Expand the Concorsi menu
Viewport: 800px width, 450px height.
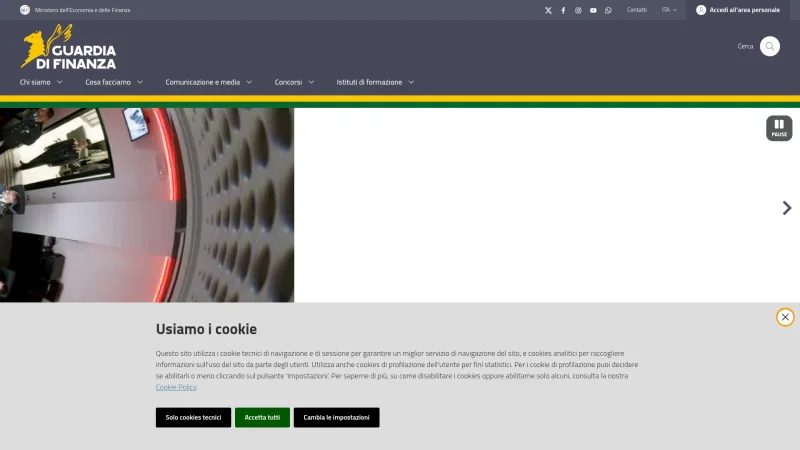pos(294,82)
